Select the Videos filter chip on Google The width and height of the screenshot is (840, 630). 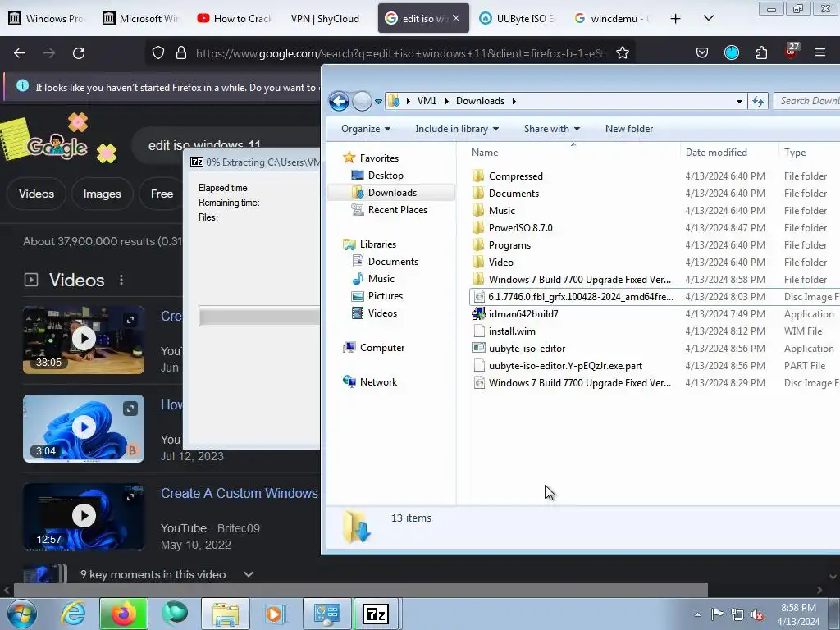point(36,194)
